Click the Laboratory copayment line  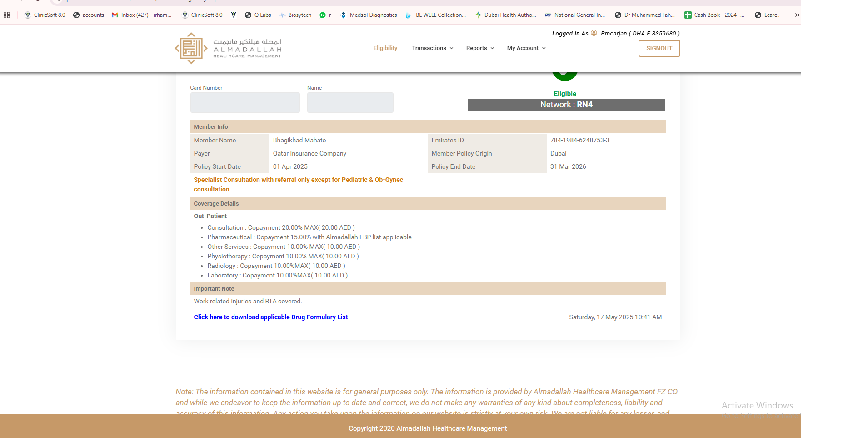coord(278,275)
